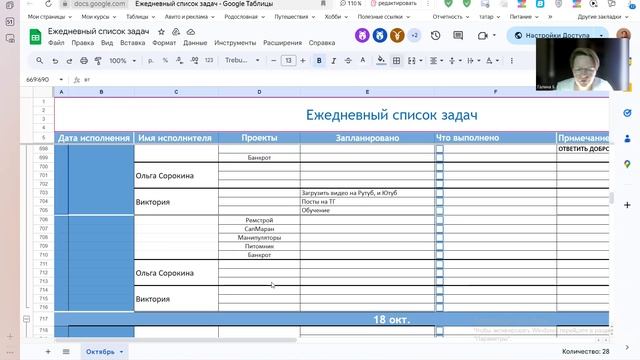The image size is (640, 360).
Task: Open the Maps side panel icon
Action: click(627, 164)
